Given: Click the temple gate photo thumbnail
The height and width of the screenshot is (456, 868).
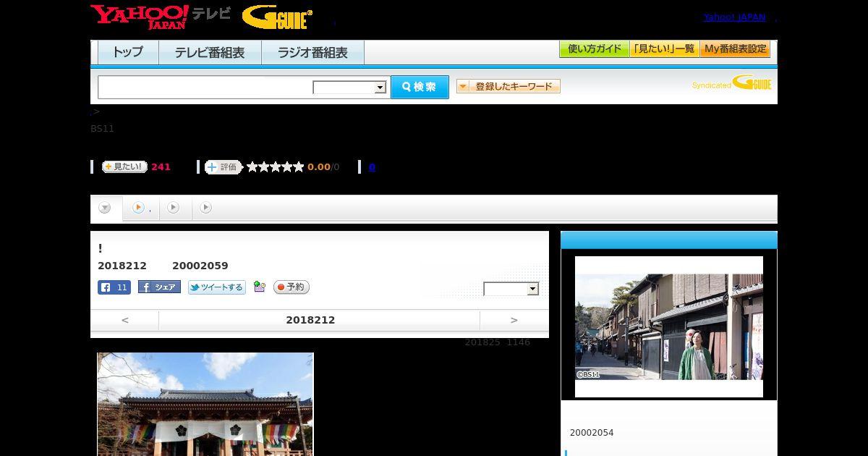Looking at the screenshot, I should 205,404.
